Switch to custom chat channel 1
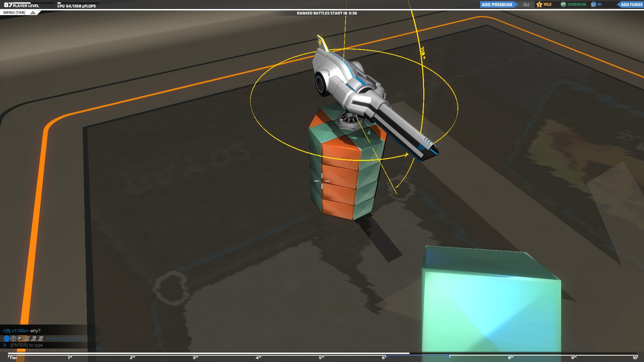The height and width of the screenshot is (362, 644). click(27, 339)
